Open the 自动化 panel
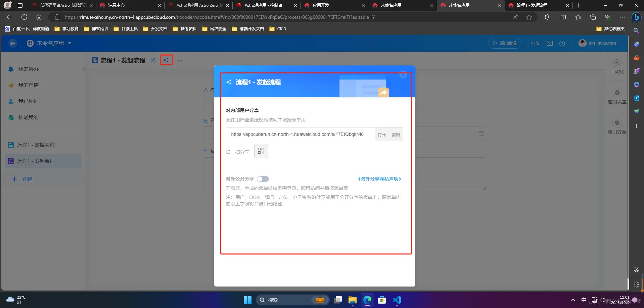The width and height of the screenshot is (644, 308). (x=617, y=66)
